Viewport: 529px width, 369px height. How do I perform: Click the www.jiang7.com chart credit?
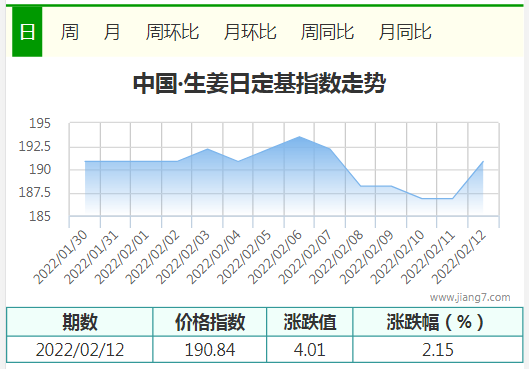(470, 297)
